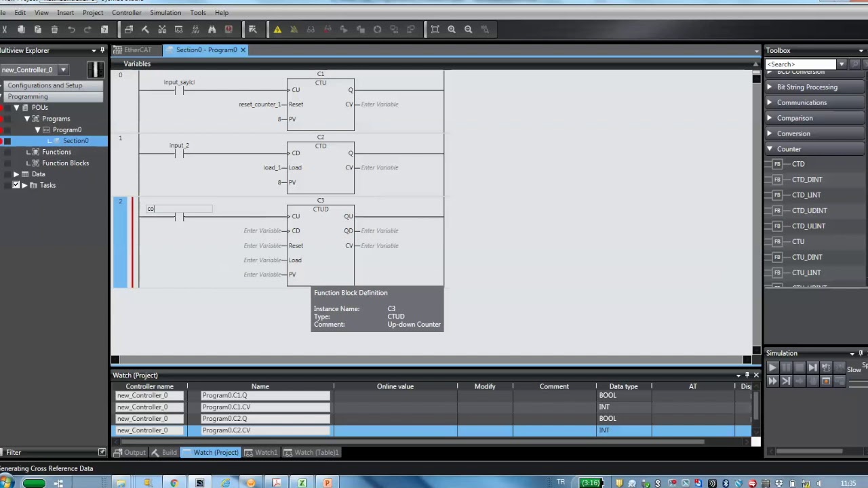This screenshot has height=488, width=868.
Task: Select CTU_LINT in the Toolbox list
Action: 806,272
